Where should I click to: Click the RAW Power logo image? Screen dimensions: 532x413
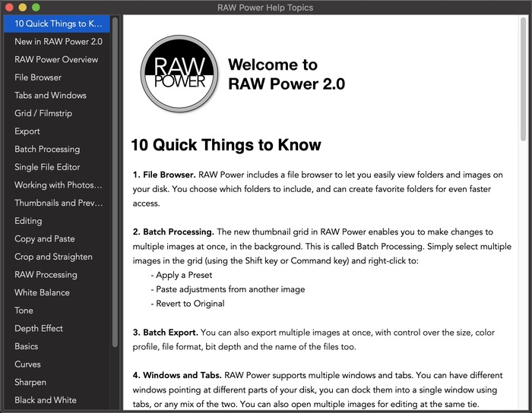pyautogui.click(x=179, y=74)
